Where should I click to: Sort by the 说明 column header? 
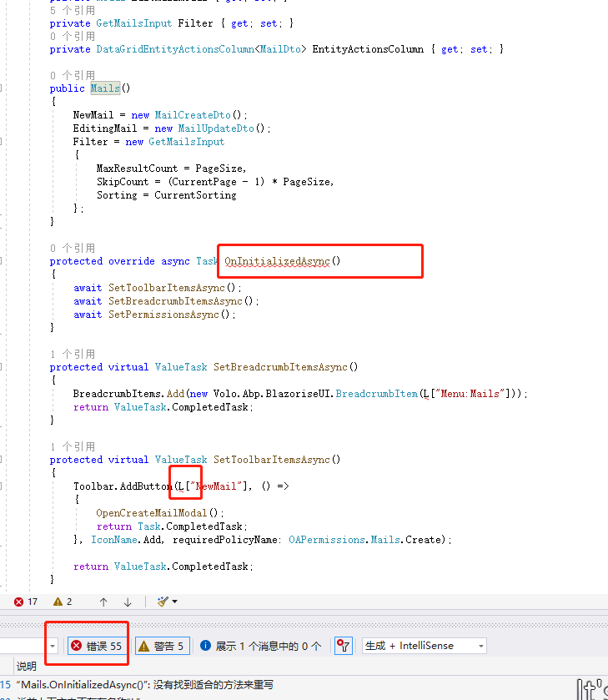pyautogui.click(x=27, y=666)
